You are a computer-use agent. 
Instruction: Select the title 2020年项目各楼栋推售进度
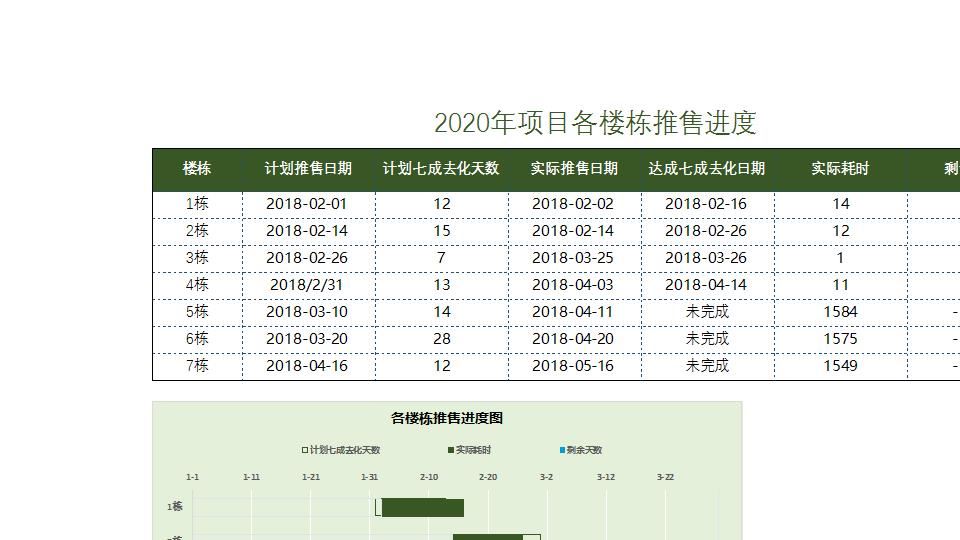[595, 123]
